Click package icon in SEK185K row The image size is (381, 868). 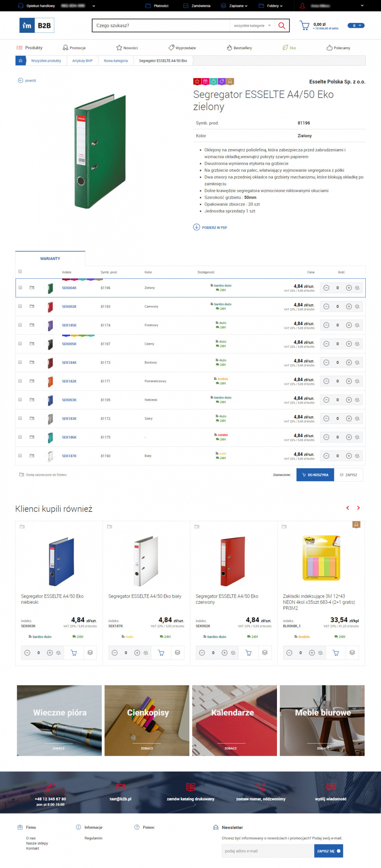click(x=357, y=325)
